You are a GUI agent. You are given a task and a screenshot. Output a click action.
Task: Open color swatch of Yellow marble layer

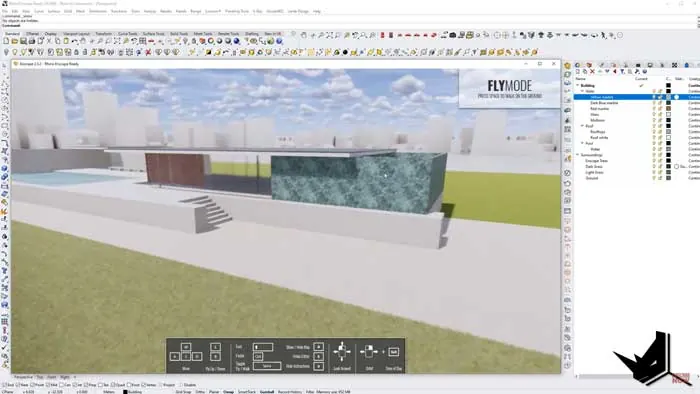click(x=668, y=97)
